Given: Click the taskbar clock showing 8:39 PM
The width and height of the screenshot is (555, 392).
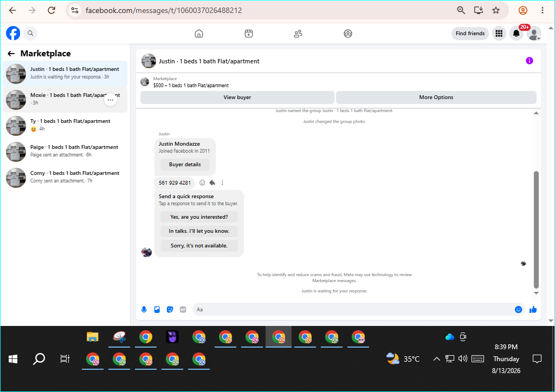Looking at the screenshot, I should coord(506,359).
